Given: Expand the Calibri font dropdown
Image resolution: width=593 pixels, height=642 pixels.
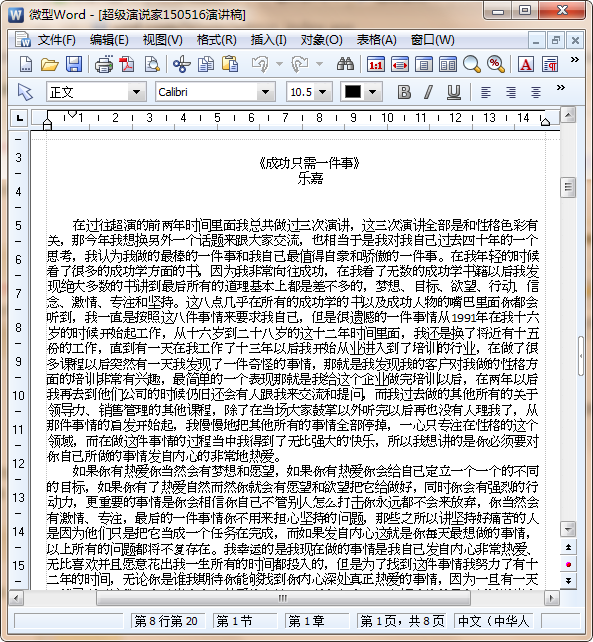Looking at the screenshot, I should pos(266,92).
